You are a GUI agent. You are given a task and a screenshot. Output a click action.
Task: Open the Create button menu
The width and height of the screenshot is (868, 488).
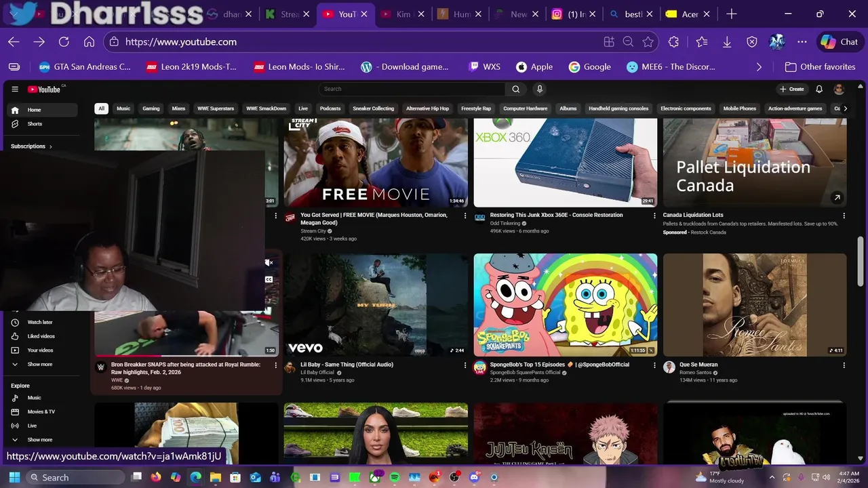click(x=792, y=89)
